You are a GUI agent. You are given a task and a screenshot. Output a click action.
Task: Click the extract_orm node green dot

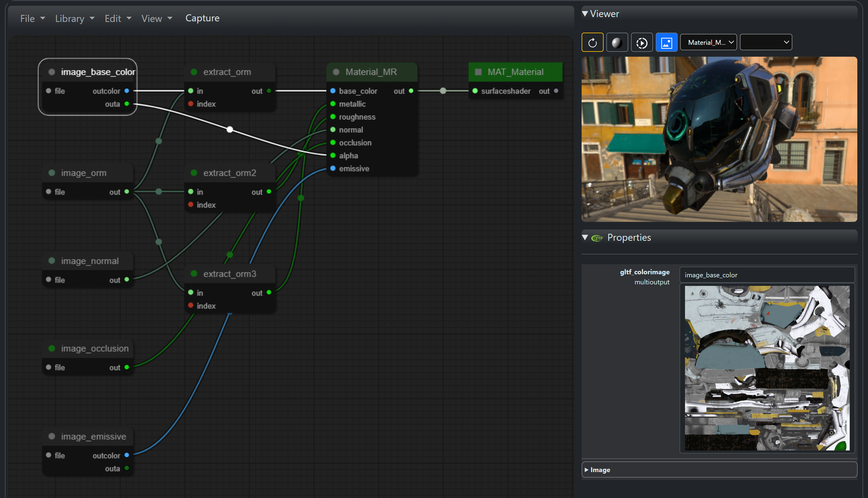pyautogui.click(x=194, y=72)
